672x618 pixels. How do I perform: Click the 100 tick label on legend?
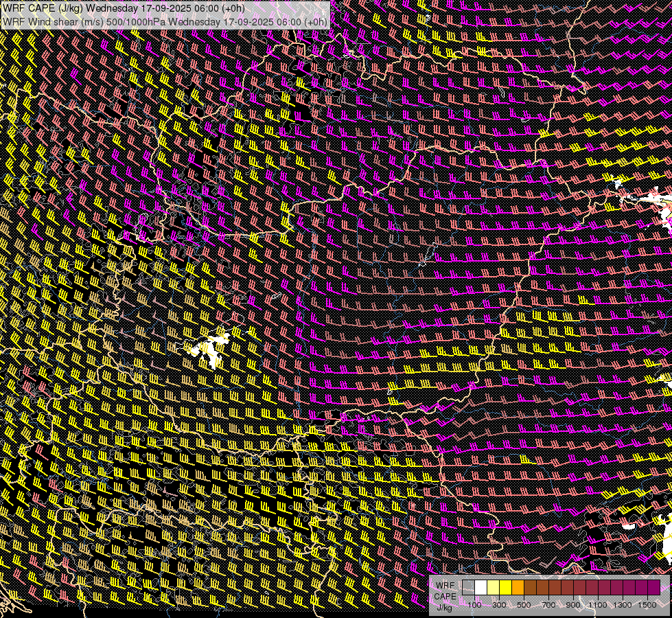[474, 605]
